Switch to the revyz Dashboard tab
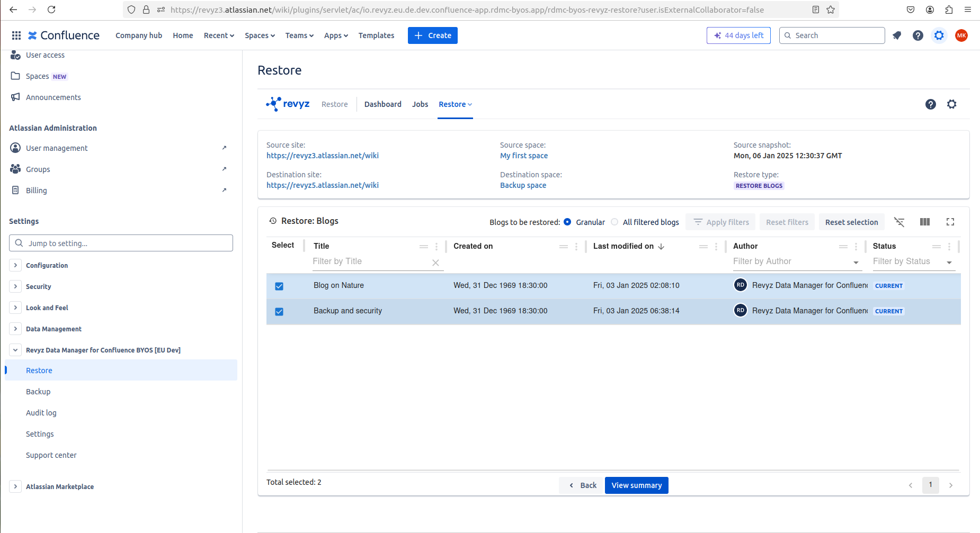 (382, 104)
